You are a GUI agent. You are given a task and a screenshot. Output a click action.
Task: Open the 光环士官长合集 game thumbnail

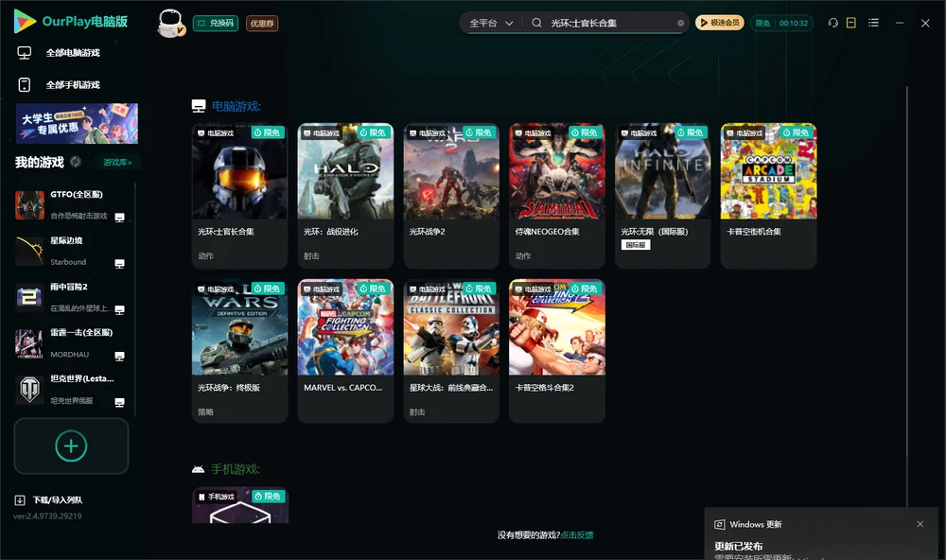[x=240, y=171]
